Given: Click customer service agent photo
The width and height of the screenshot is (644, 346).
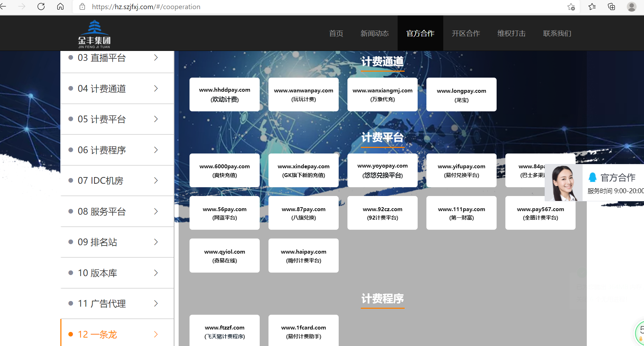Looking at the screenshot, I should [x=564, y=183].
